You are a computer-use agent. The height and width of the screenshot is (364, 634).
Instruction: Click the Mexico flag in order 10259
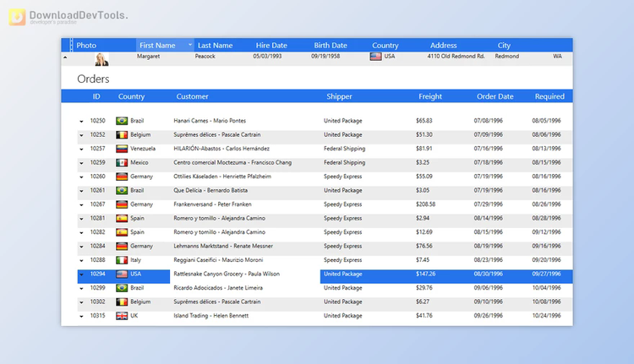click(x=122, y=162)
